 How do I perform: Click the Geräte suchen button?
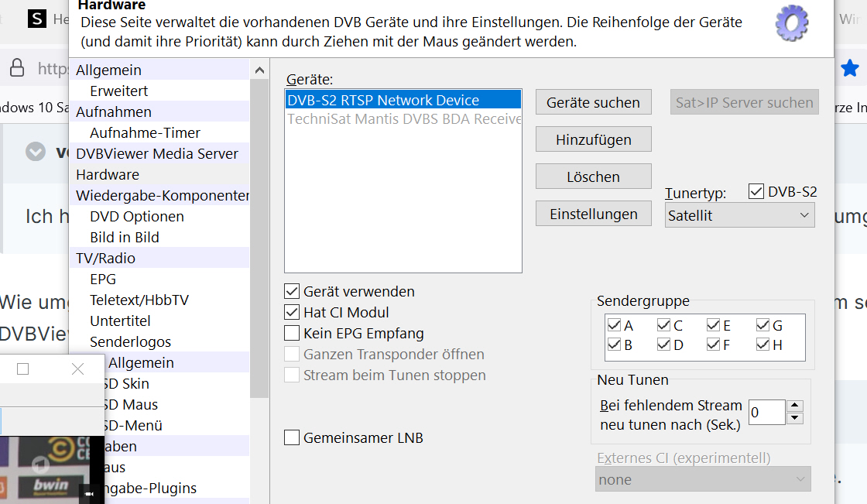pyautogui.click(x=593, y=102)
